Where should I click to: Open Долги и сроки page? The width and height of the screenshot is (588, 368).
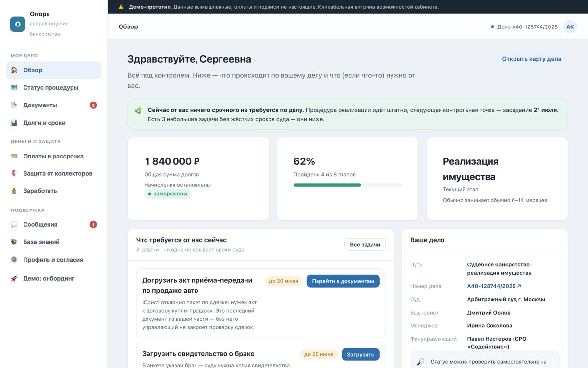[x=54, y=123]
